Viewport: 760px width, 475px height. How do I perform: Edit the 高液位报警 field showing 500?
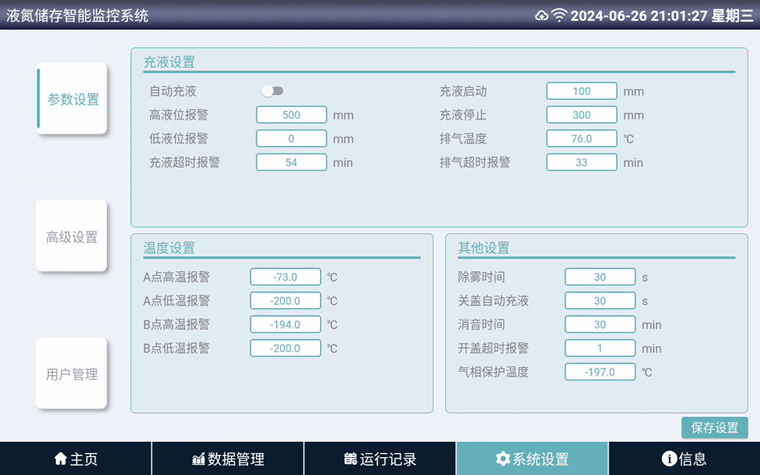coord(291,115)
